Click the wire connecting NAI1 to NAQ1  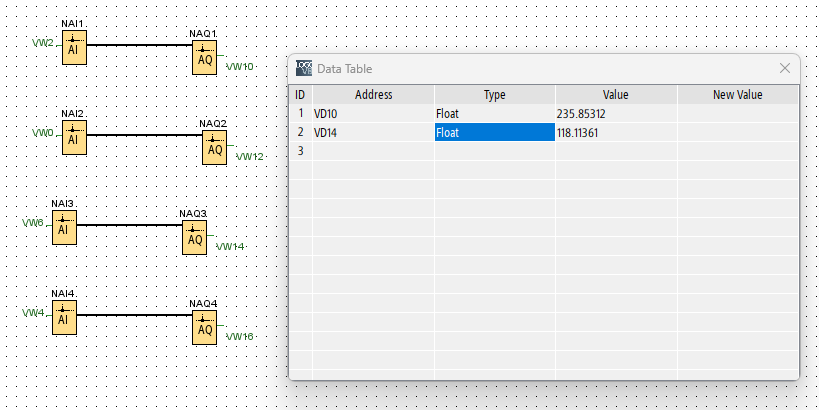[139, 45]
